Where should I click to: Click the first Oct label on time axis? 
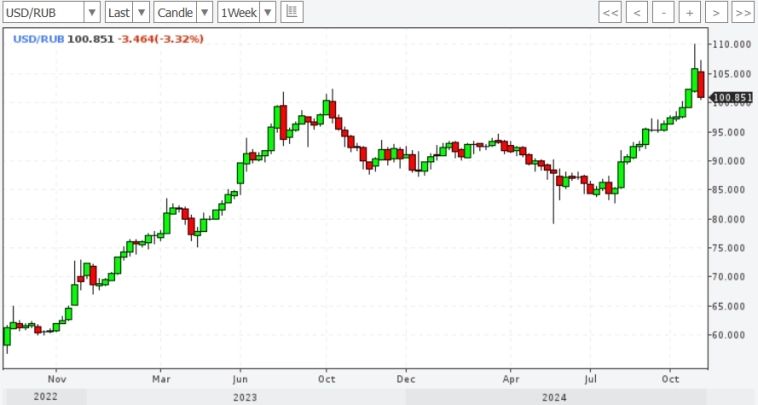tap(326, 379)
